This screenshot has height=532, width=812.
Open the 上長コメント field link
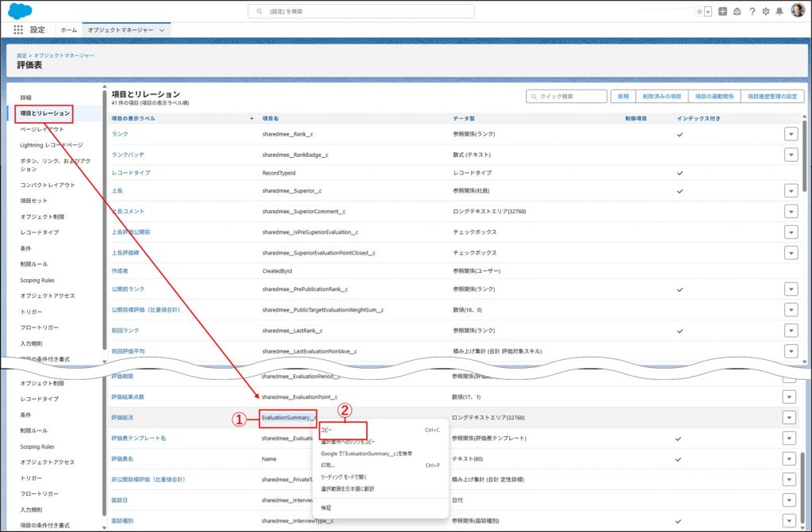click(x=128, y=211)
